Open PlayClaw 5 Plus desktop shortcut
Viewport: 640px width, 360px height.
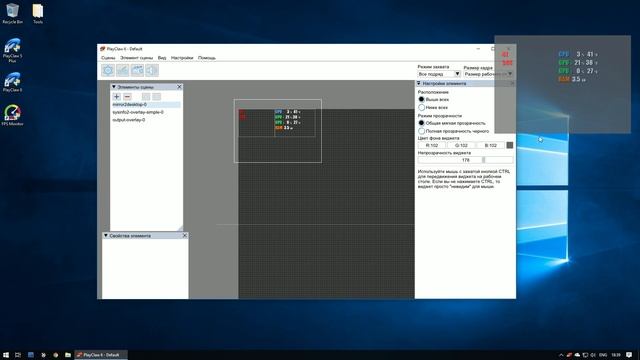pyautogui.click(x=12, y=50)
